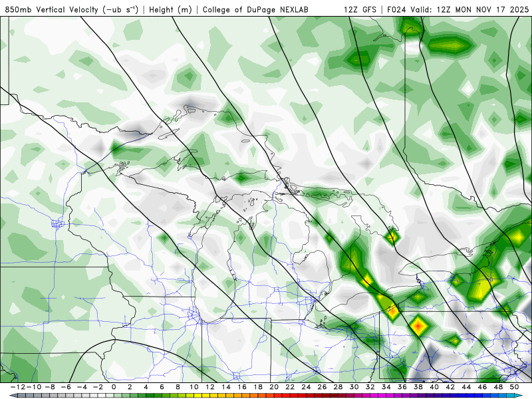Click the "10" color scale label
Viewport: 532px width, 399px height.
pos(194,387)
